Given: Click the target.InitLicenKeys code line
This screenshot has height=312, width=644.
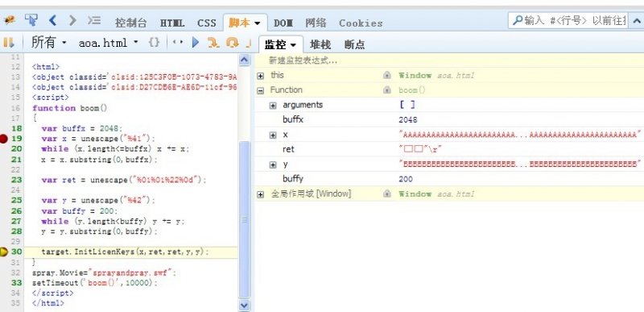Looking at the screenshot, I should coord(126,252).
